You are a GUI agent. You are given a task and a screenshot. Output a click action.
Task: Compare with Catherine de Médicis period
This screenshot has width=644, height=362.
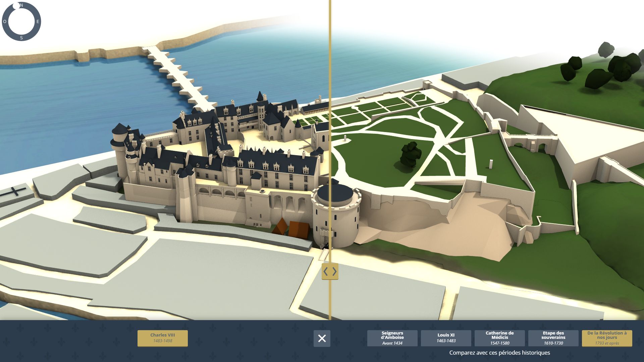click(x=500, y=338)
